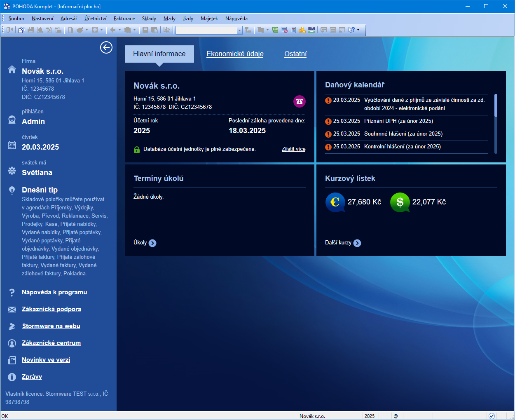This screenshot has width=515, height=420.
Task: Click the filter funnel toolbar icon
Action: pos(248,30)
